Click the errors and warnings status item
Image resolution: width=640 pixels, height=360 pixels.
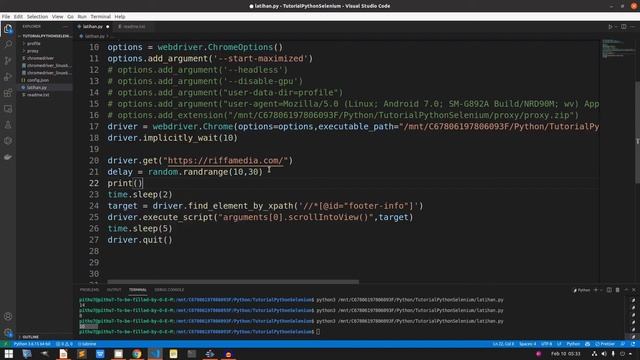coord(64,344)
